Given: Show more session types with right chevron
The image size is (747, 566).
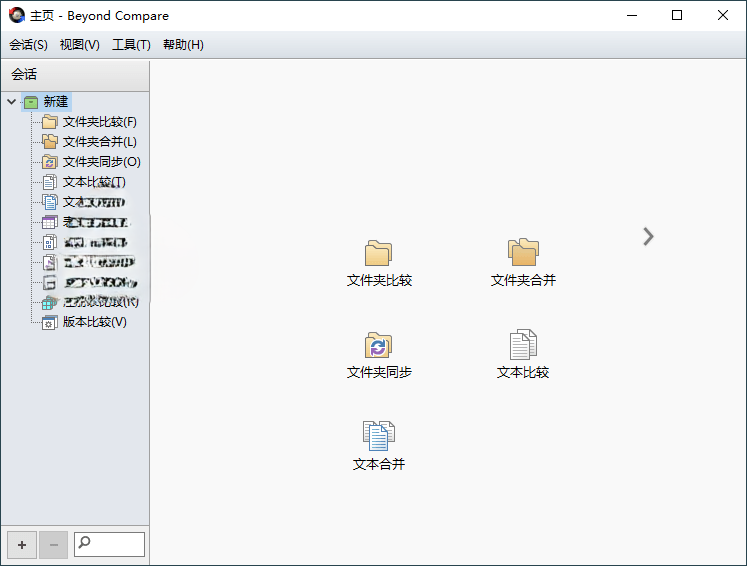Looking at the screenshot, I should 648,236.
